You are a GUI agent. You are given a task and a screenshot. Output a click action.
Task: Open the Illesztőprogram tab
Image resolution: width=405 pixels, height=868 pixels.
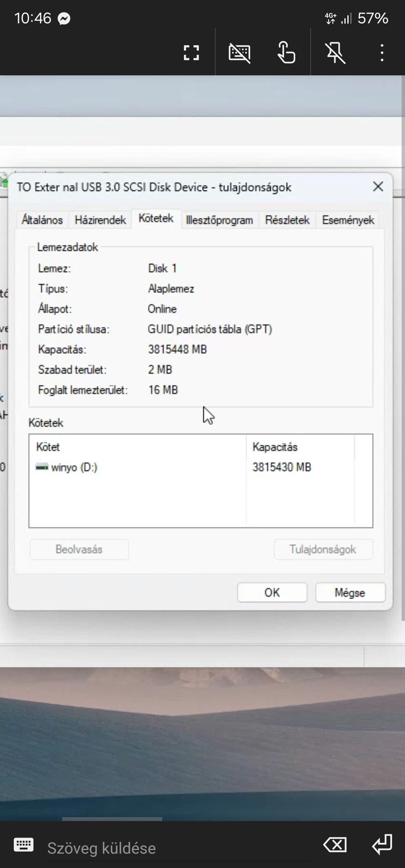tap(219, 220)
